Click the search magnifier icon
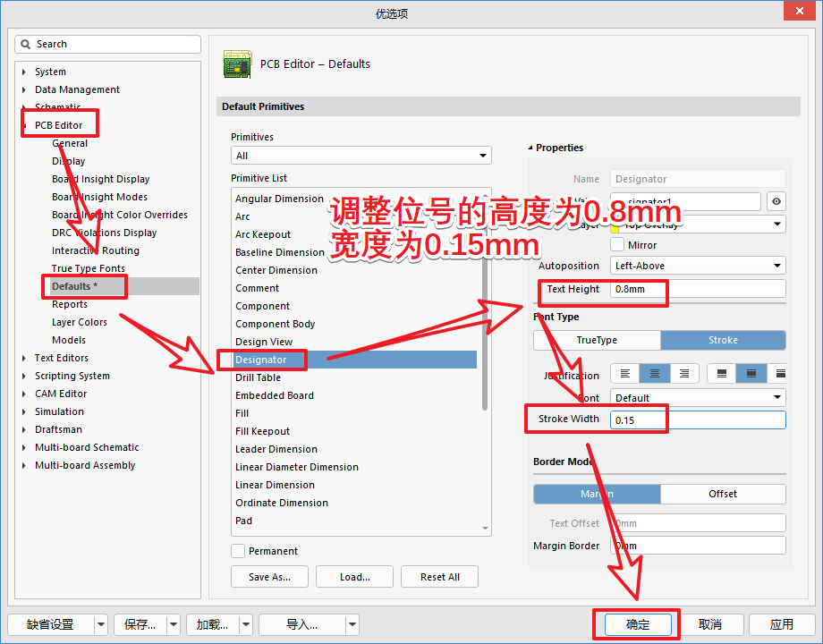Image resolution: width=823 pixels, height=644 pixels. pyautogui.click(x=25, y=44)
